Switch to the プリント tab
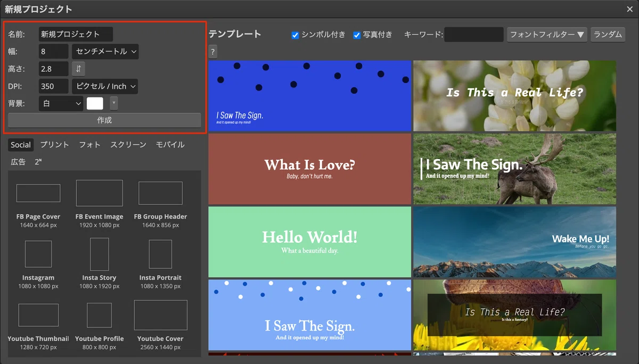 55,145
